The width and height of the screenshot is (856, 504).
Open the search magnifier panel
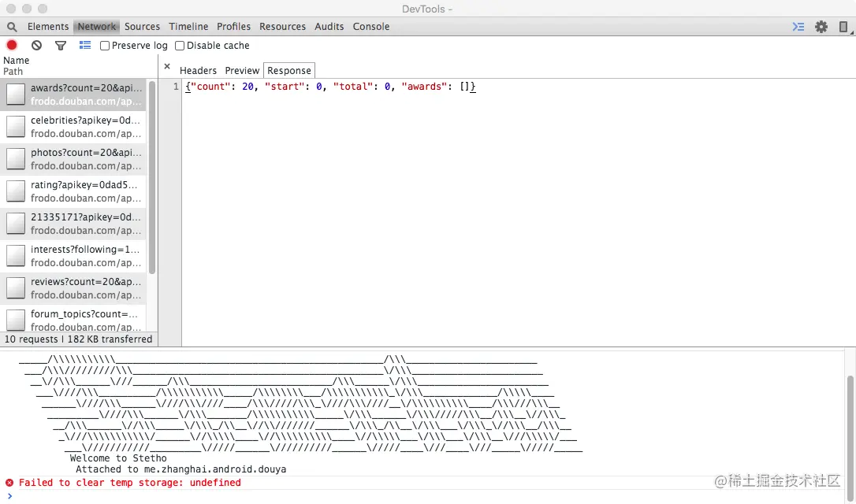tap(12, 26)
